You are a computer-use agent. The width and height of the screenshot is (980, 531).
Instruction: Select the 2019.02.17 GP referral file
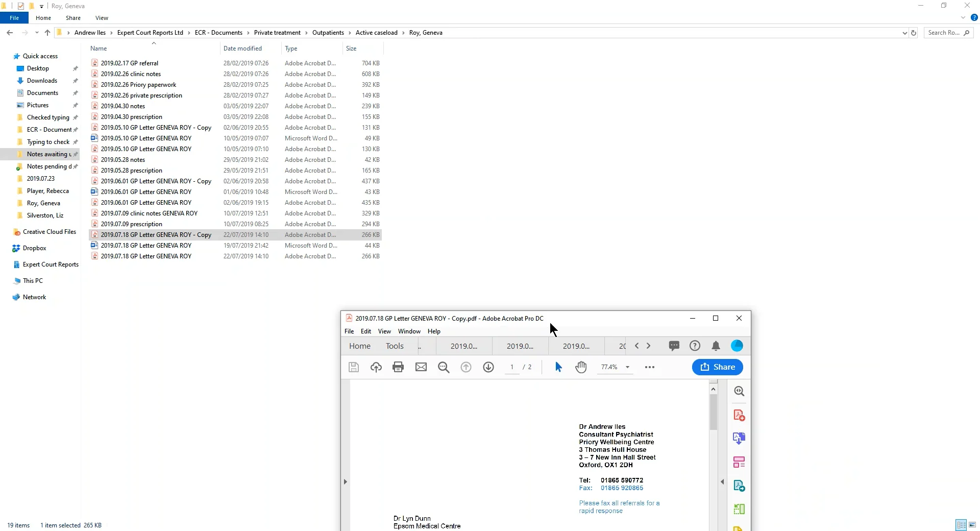coord(130,63)
